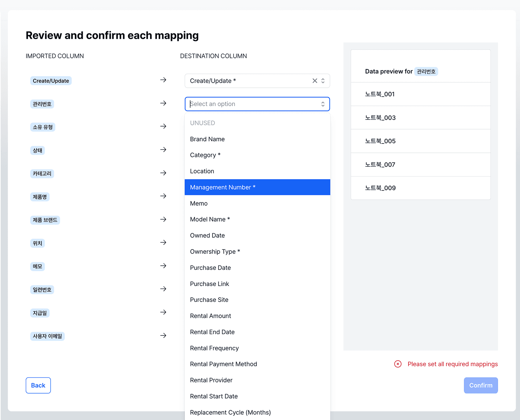Screen dimensions: 520x420
Task: Choose Rental Payment Method from list
Action: (223, 364)
